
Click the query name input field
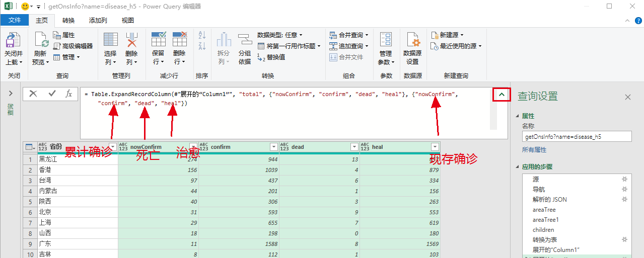(x=576, y=136)
